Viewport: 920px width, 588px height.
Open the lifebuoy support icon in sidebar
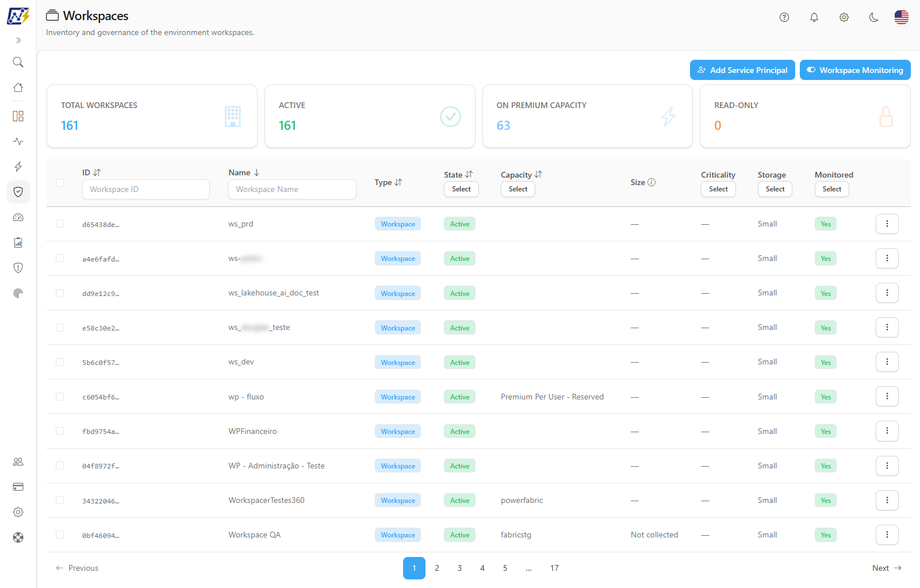pos(18,537)
